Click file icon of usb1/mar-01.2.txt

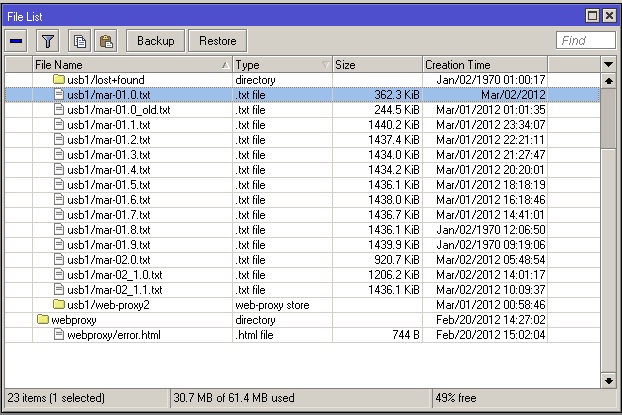point(59,140)
